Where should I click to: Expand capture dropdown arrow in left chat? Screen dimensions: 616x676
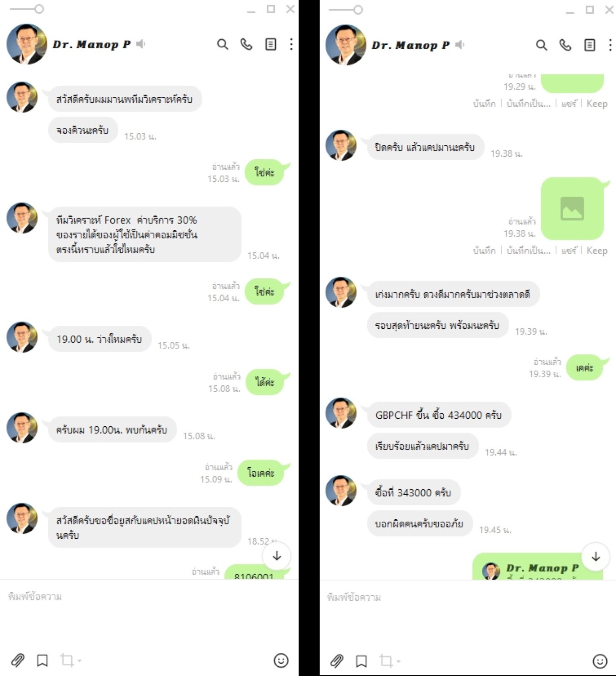point(79,660)
